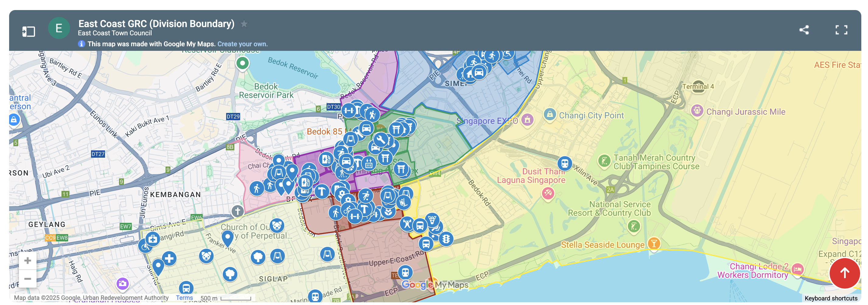Viewport: 868px width, 305px height.
Task: Click the Google My Maps logo
Action: pos(435,285)
